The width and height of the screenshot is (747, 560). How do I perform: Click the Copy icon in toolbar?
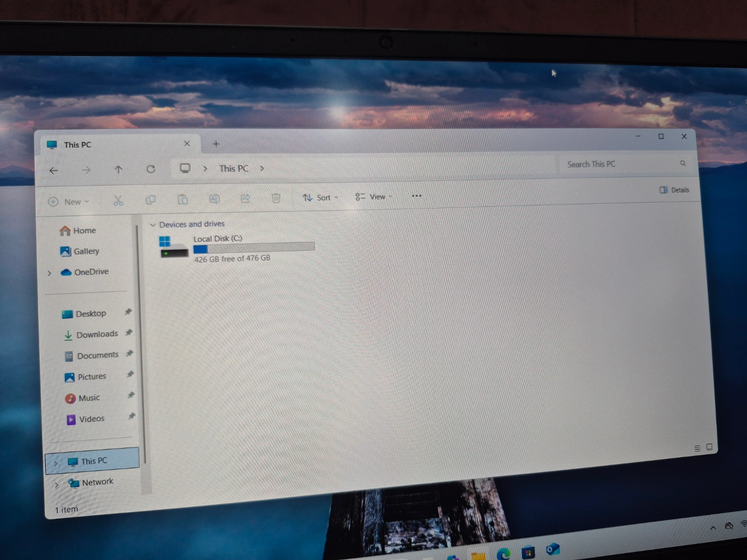click(151, 200)
